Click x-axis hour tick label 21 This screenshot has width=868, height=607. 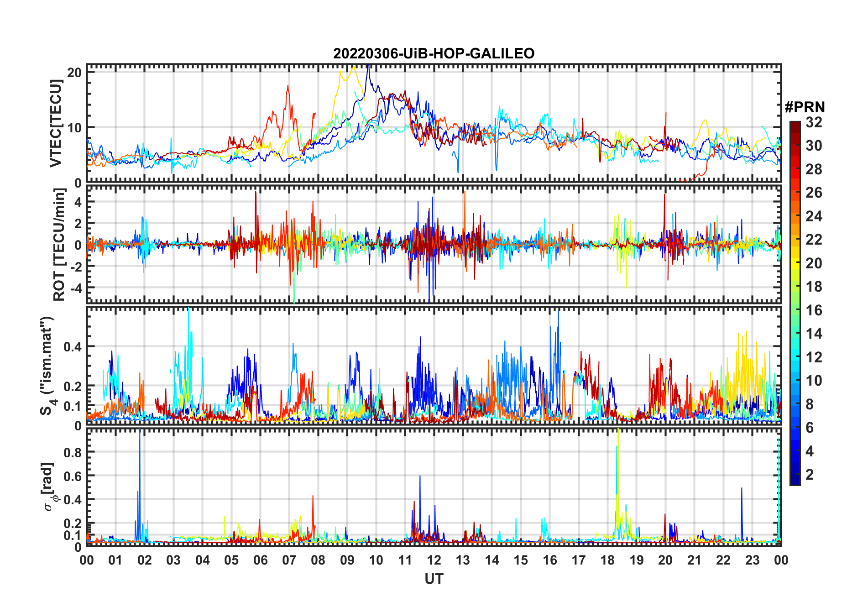pos(695,560)
